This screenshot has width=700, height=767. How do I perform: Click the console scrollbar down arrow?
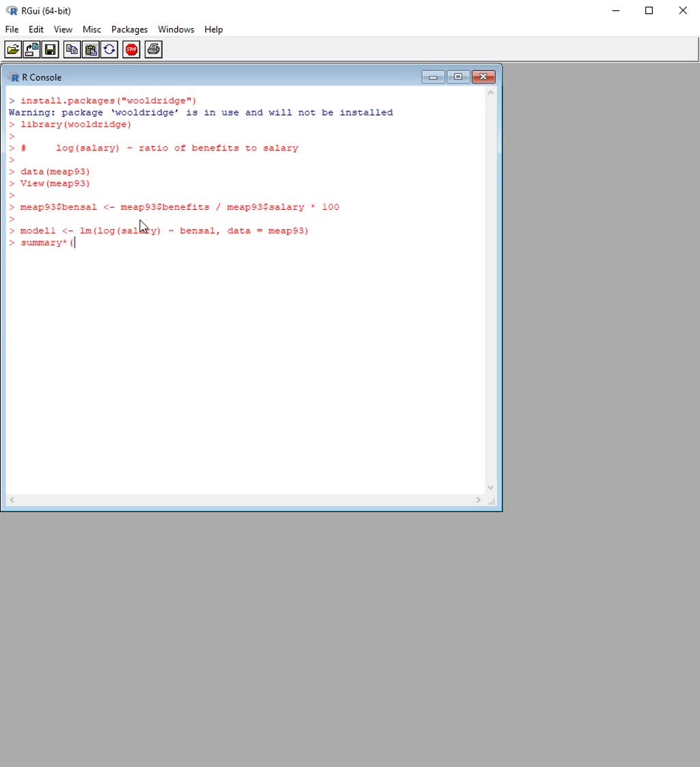490,487
